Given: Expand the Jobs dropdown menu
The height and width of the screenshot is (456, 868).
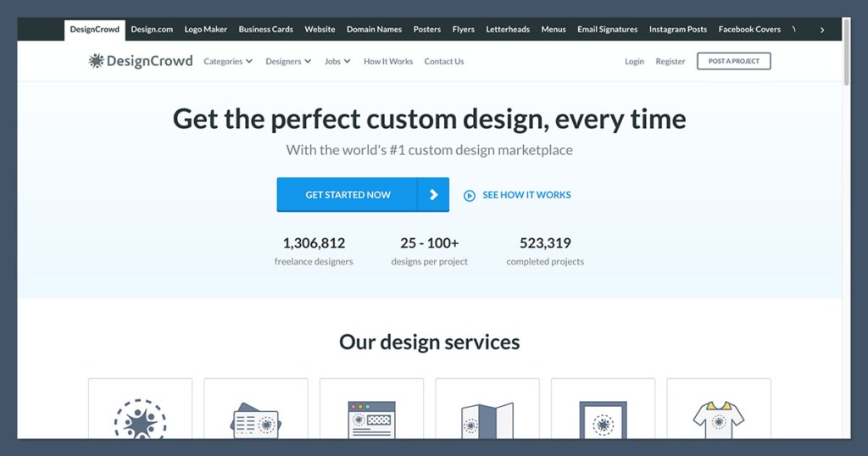Looking at the screenshot, I should 337,61.
